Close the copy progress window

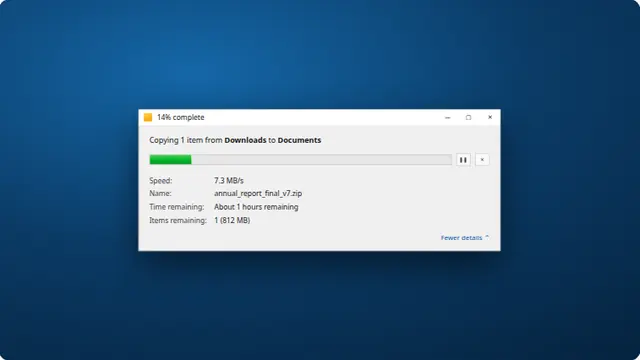coord(490,118)
